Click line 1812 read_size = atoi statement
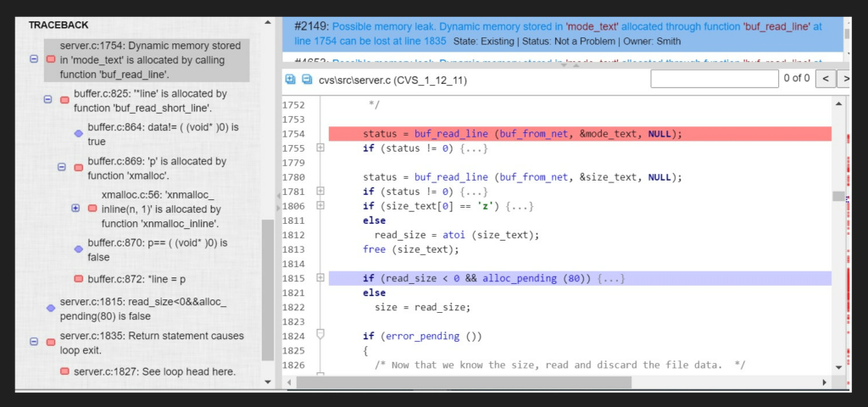The image size is (868, 407). point(457,235)
